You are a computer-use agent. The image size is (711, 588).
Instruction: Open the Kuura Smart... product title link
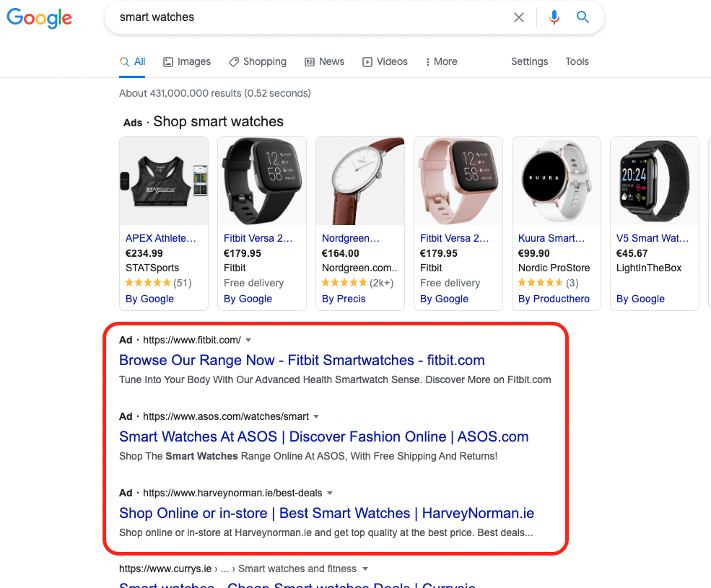pyautogui.click(x=551, y=239)
